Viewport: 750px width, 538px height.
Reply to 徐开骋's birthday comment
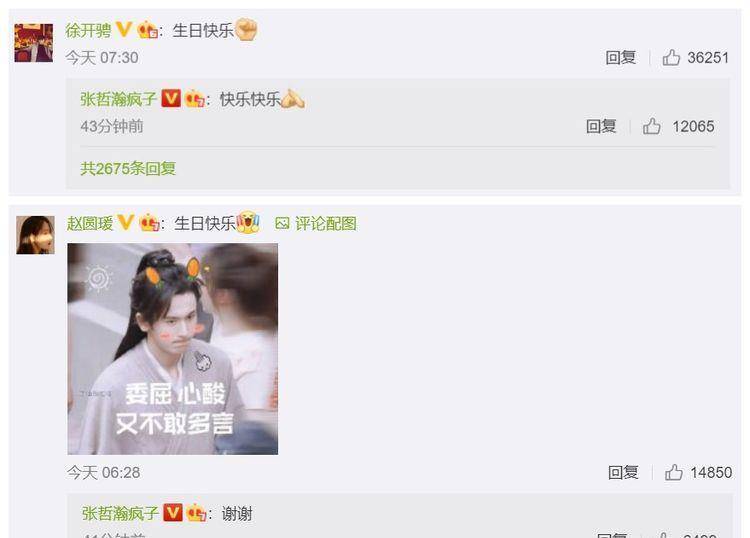(620, 57)
